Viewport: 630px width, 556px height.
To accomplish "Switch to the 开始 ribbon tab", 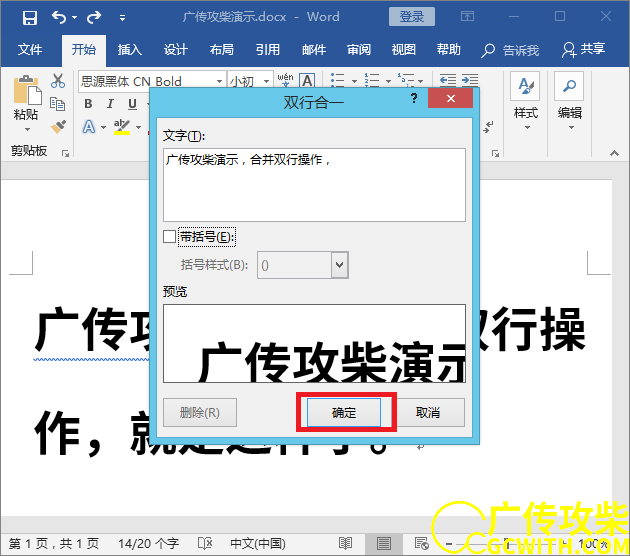I will (x=84, y=49).
